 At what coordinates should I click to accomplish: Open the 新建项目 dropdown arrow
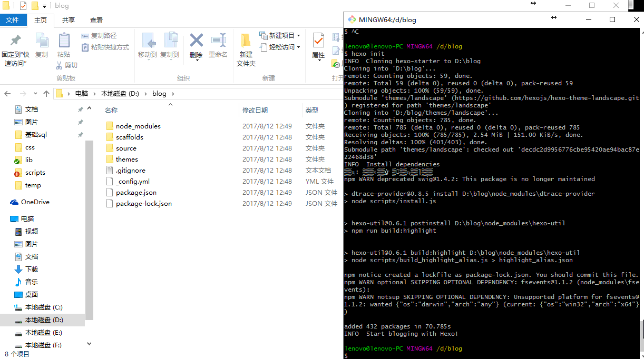tap(298, 36)
